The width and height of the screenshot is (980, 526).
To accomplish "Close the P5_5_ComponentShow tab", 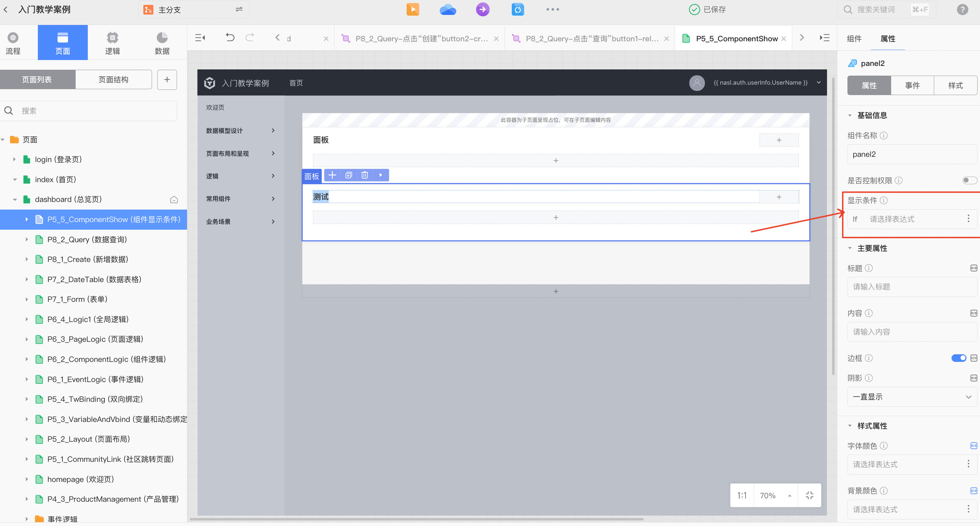I will pos(784,39).
